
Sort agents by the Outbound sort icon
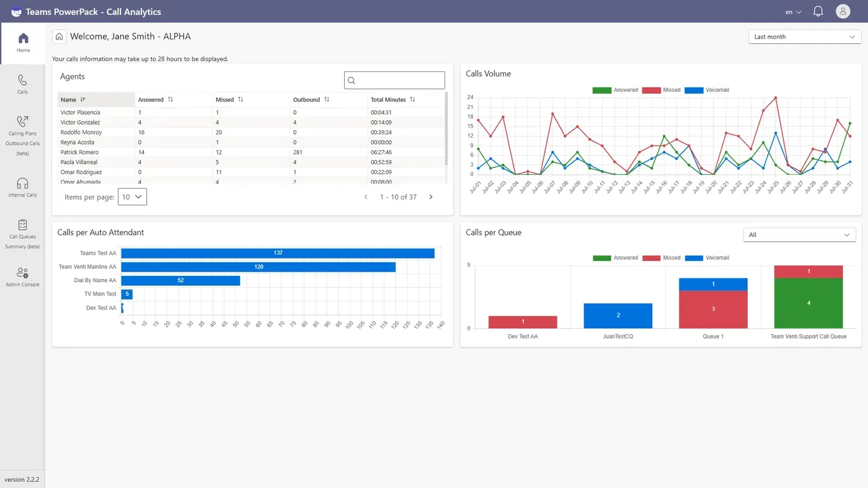(x=327, y=99)
